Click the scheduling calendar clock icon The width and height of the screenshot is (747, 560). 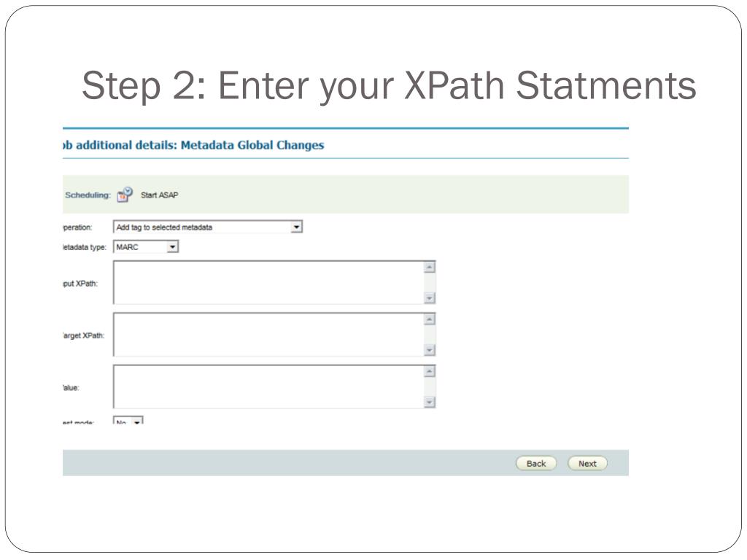(x=125, y=194)
